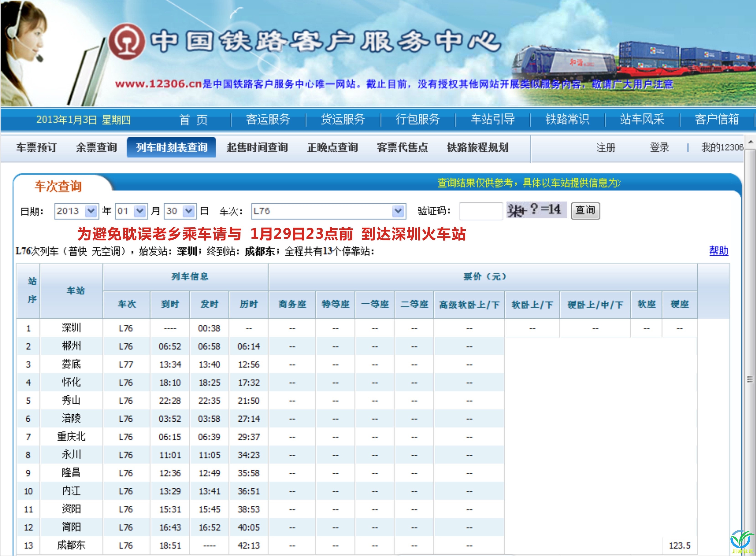Click the 重庆北 station cell
Screen dimensions: 756x556
[x=71, y=437]
